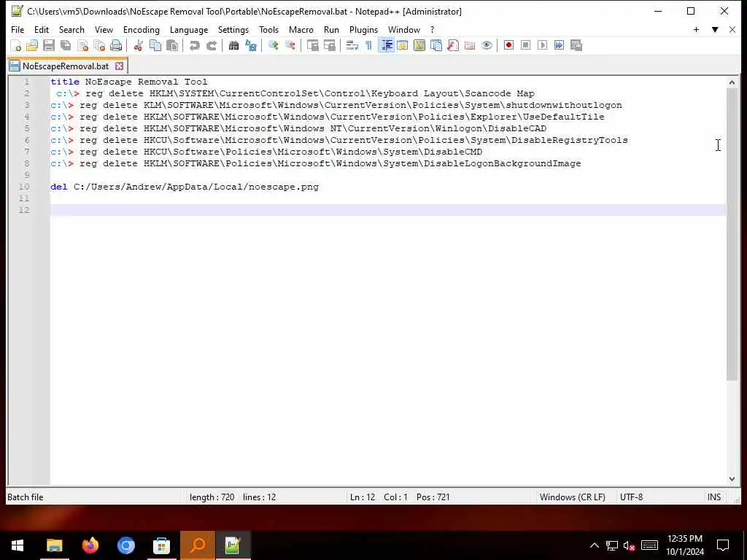Expand hidden system tray icons chevron
The image size is (747, 560).
[x=594, y=545]
